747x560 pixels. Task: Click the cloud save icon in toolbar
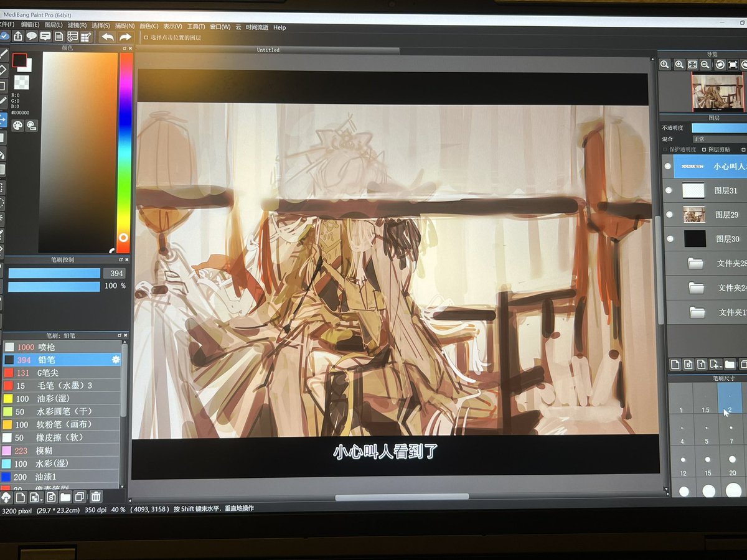tap(4, 36)
